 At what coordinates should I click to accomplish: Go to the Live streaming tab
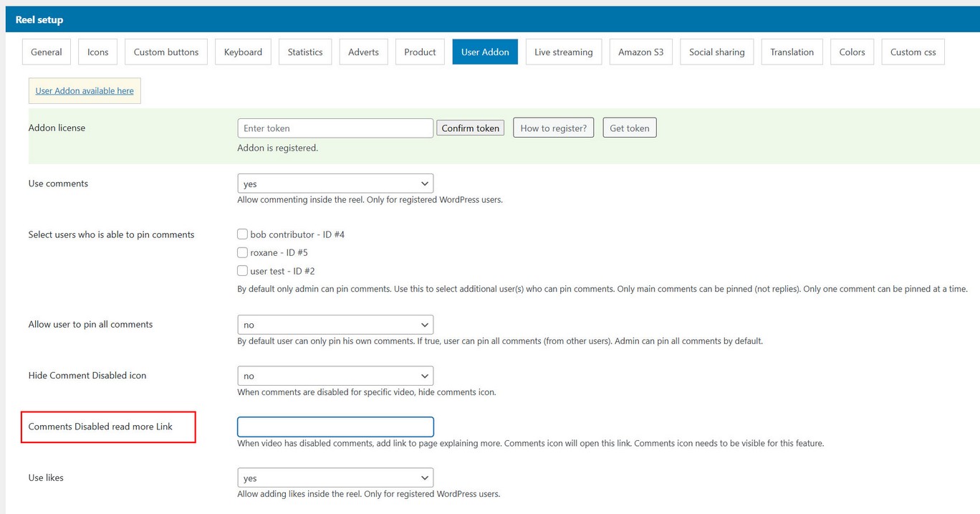(x=563, y=52)
